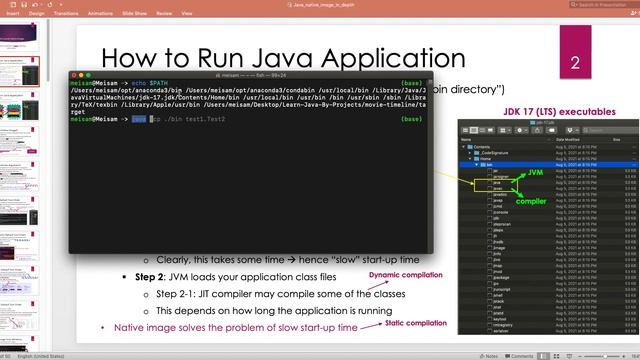640x360 pixels.
Task: Click 'Step 2-1: JIT compiler may compile' bullet
Action: tap(281, 294)
